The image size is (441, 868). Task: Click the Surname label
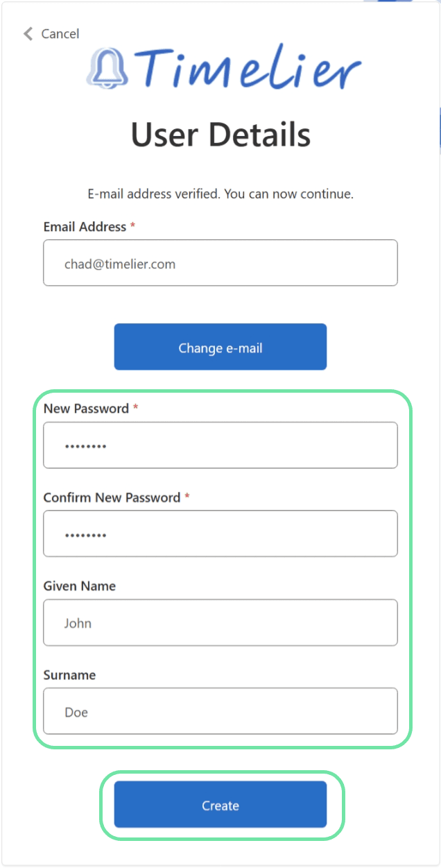pos(69,675)
